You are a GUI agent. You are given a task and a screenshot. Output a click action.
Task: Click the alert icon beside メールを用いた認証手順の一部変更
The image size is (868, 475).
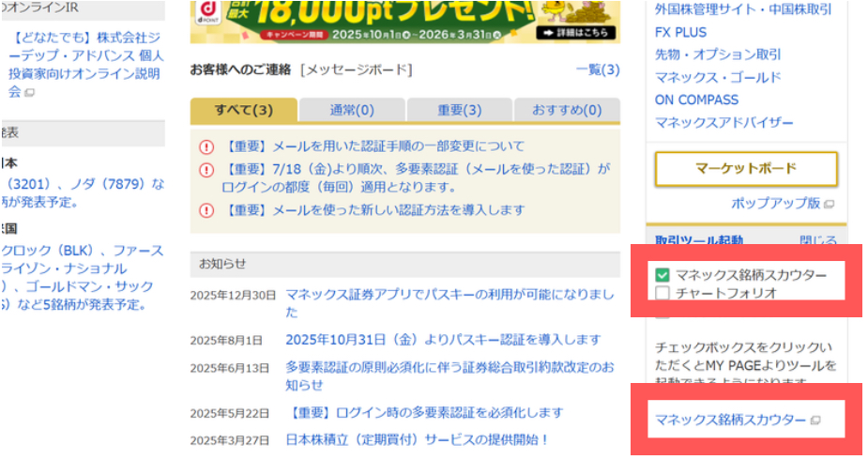coord(206,146)
